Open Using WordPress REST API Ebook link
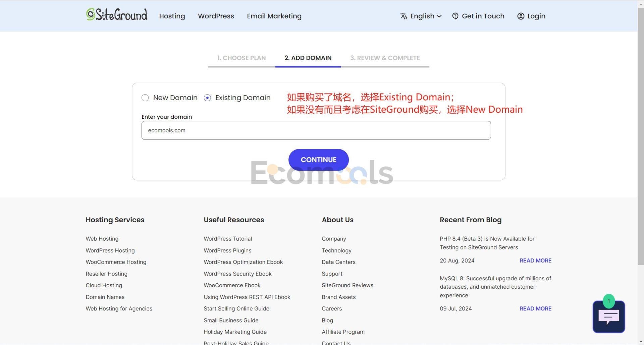644x345 pixels. pyautogui.click(x=247, y=297)
